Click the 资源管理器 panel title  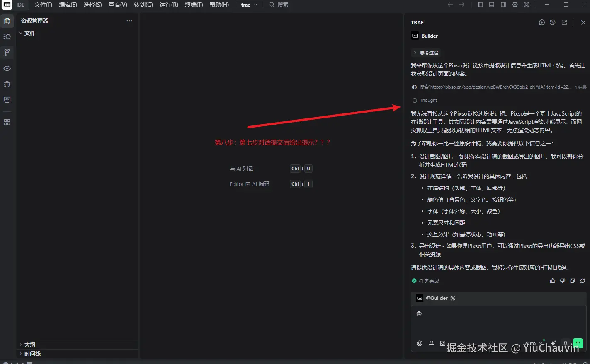coord(35,21)
